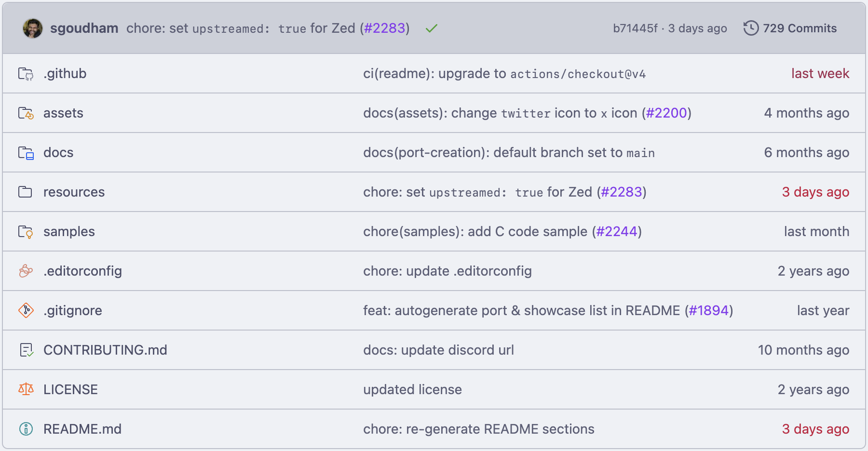Click the .github folder icon
The image size is (868, 451).
26,74
